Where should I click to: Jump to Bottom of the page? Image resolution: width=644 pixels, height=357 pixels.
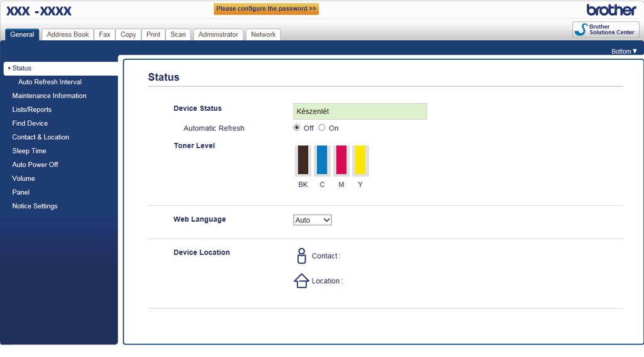coord(624,52)
